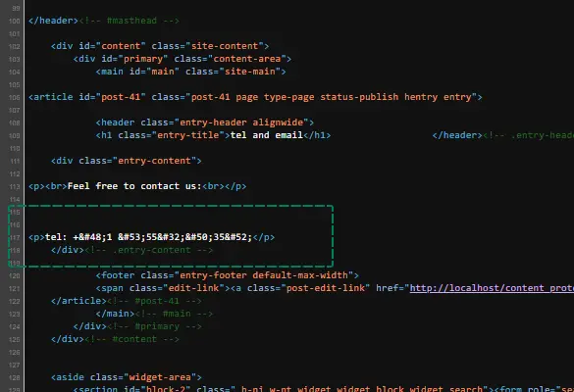Click line number 121 in gutter

coord(15,288)
